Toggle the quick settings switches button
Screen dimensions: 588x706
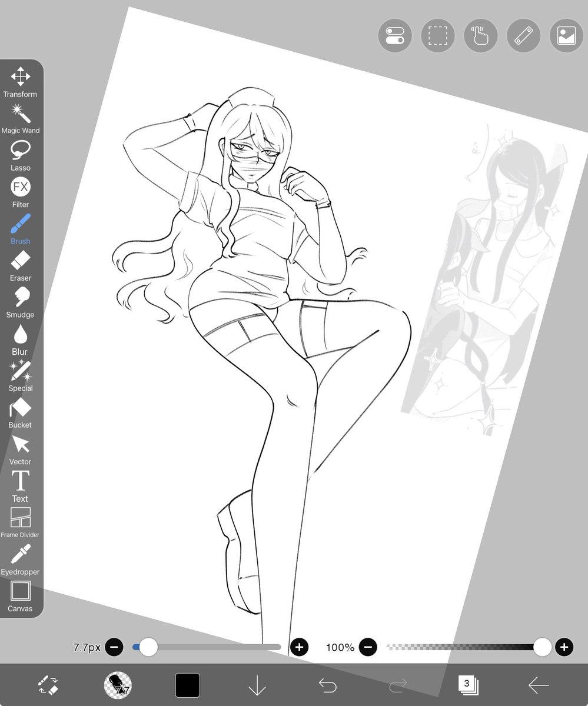[395, 35]
